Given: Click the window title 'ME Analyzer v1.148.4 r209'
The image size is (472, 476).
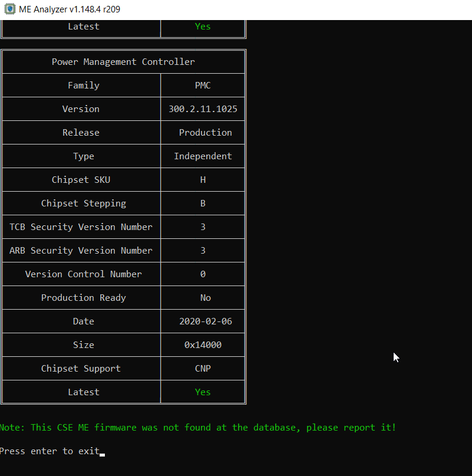Looking at the screenshot, I should pyautogui.click(x=70, y=9).
